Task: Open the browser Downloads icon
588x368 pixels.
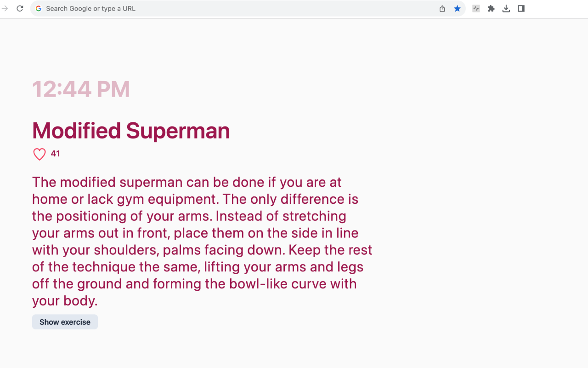Action: point(506,8)
